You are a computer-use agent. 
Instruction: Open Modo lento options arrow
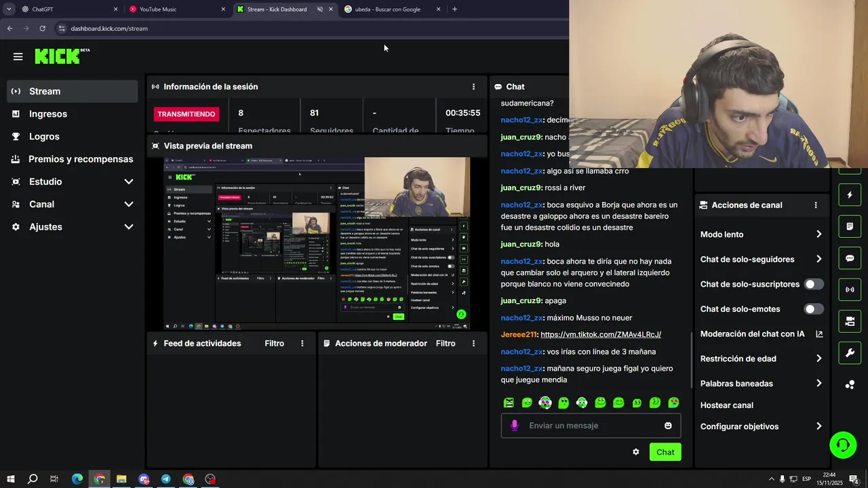(818, 235)
